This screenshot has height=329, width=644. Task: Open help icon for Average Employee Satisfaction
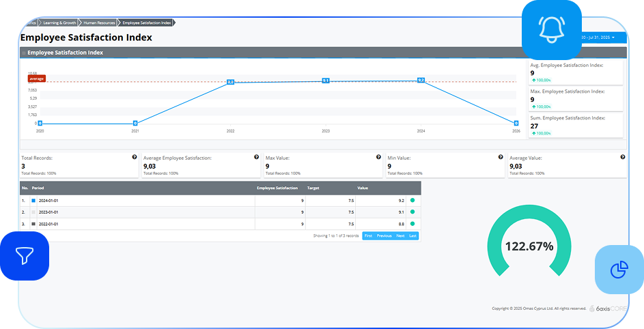pyautogui.click(x=257, y=157)
